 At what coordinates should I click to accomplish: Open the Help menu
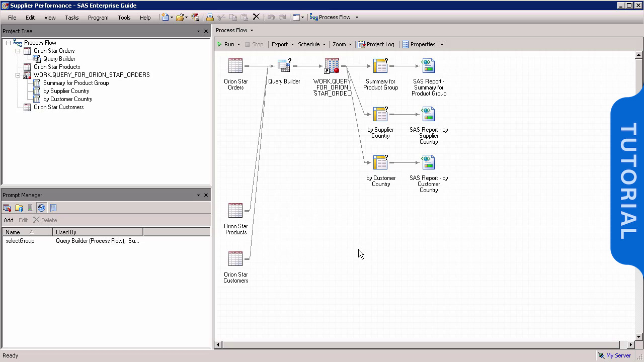tap(145, 18)
